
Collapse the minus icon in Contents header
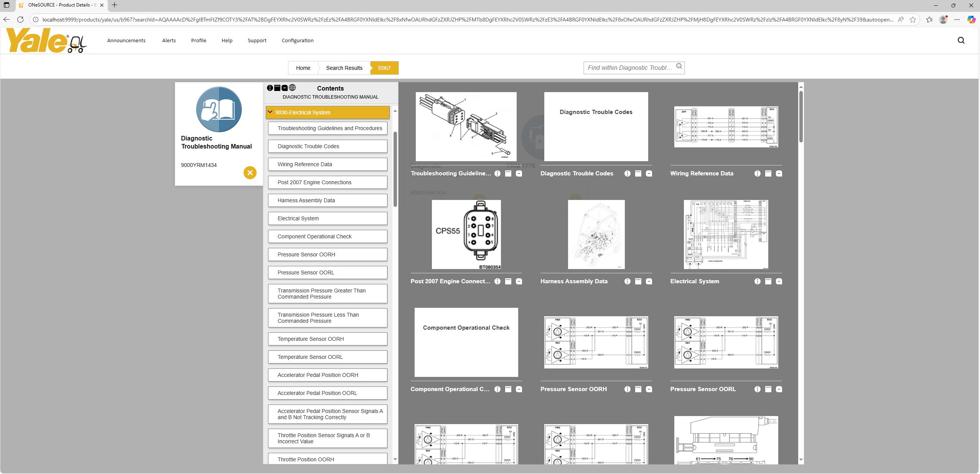click(285, 88)
